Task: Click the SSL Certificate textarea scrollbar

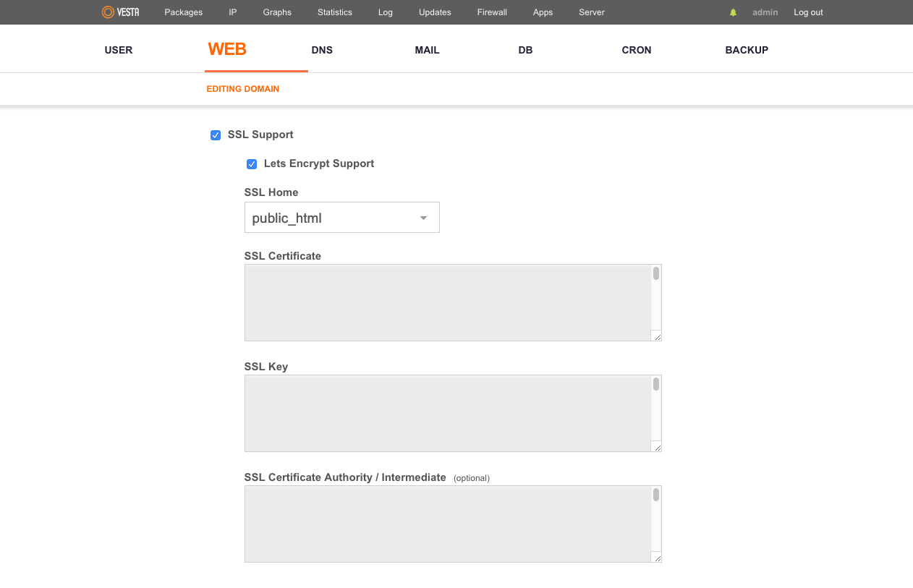Action: [656, 273]
